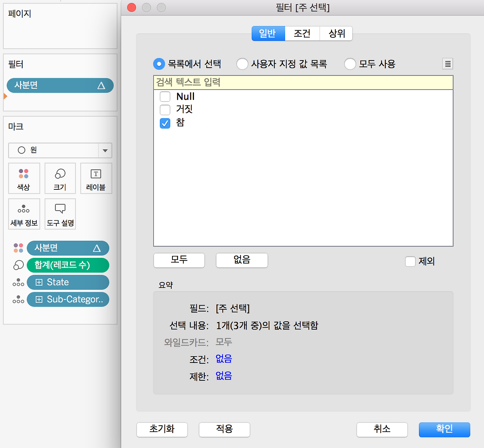The width and height of the screenshot is (484, 448).
Task: Click the 없음 (select none) button
Action: (x=242, y=260)
